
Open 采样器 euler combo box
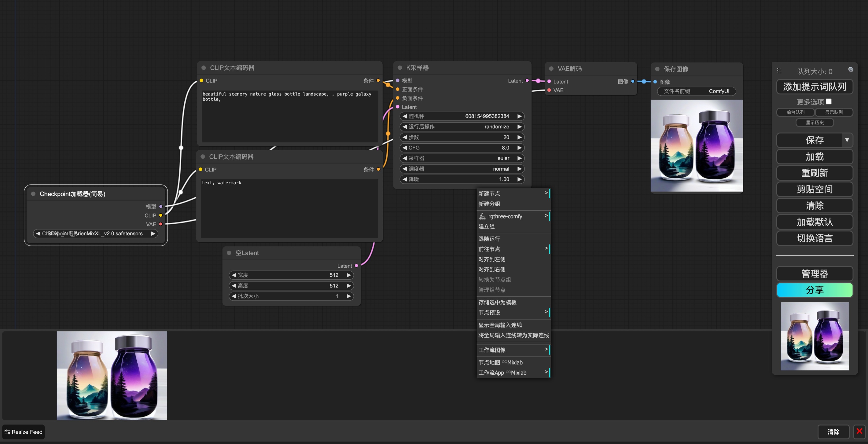[462, 158]
